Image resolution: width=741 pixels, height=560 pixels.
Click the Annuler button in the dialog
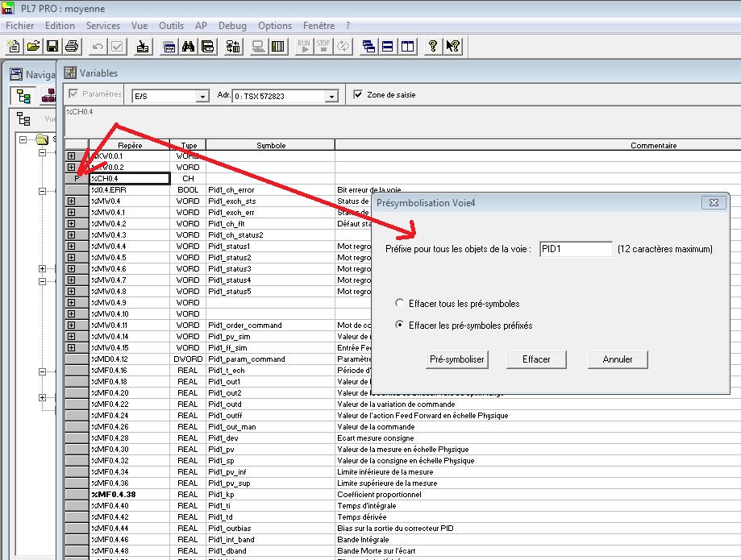618,359
